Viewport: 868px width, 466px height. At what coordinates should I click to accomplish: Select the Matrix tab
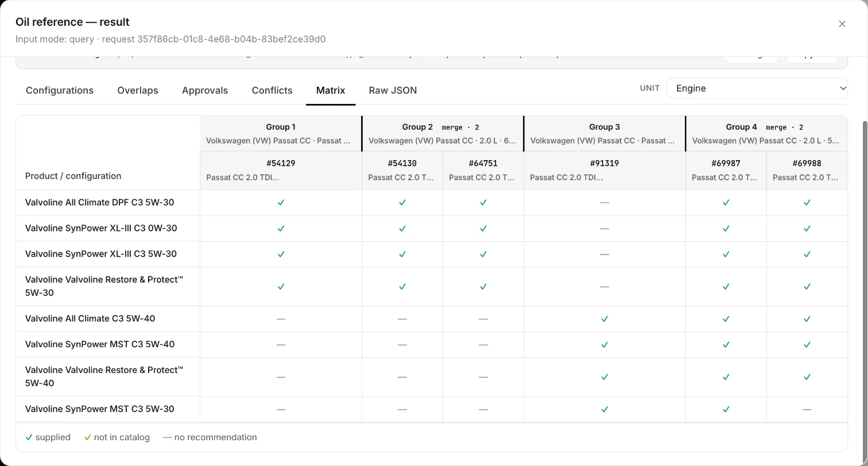coord(331,90)
